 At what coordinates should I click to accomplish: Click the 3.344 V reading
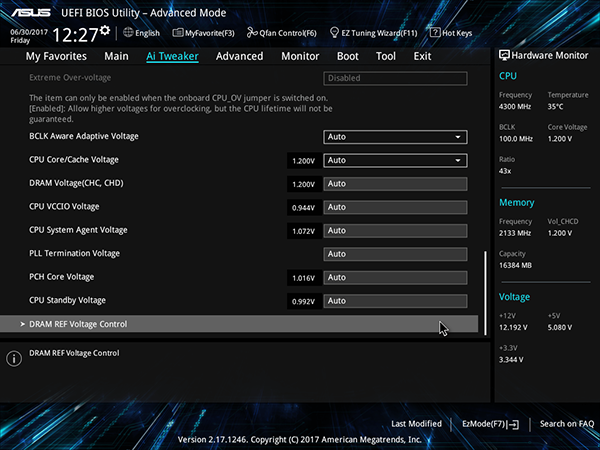511,360
